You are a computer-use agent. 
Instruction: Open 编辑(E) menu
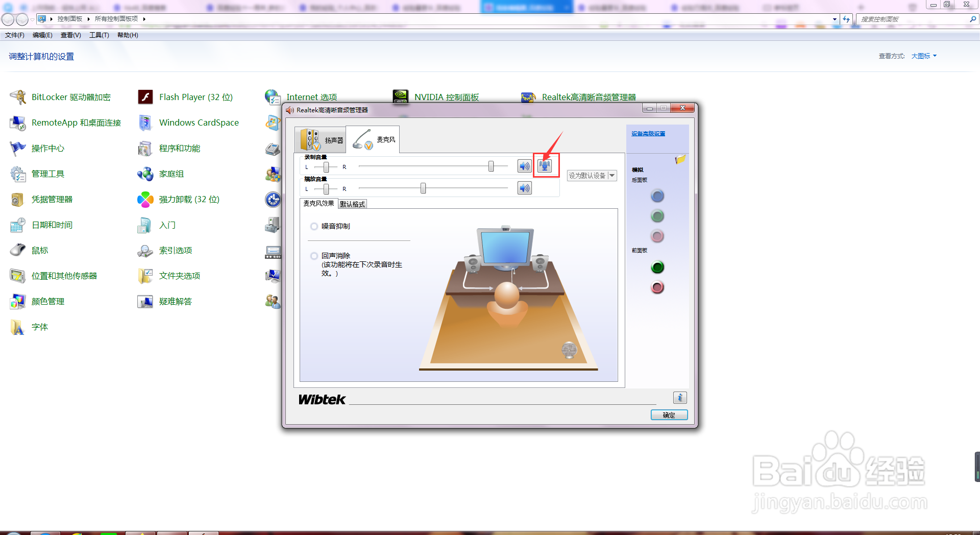42,35
